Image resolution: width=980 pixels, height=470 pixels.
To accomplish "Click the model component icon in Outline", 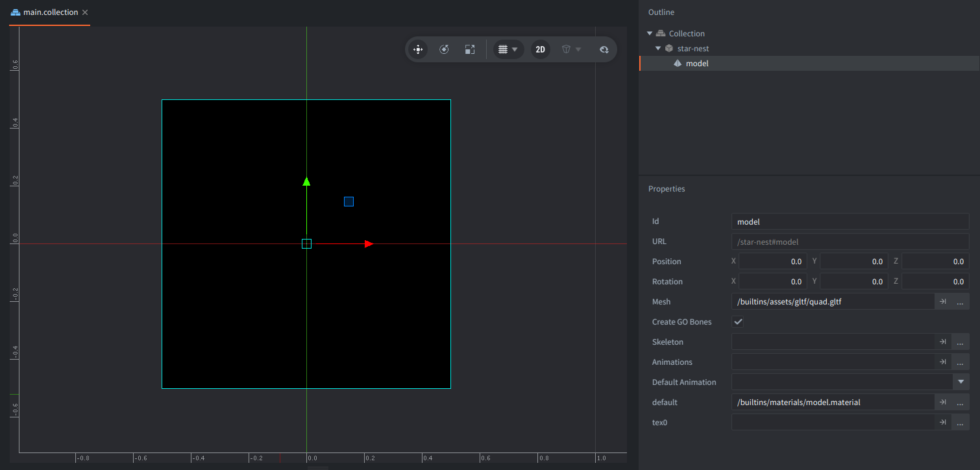I will point(678,64).
